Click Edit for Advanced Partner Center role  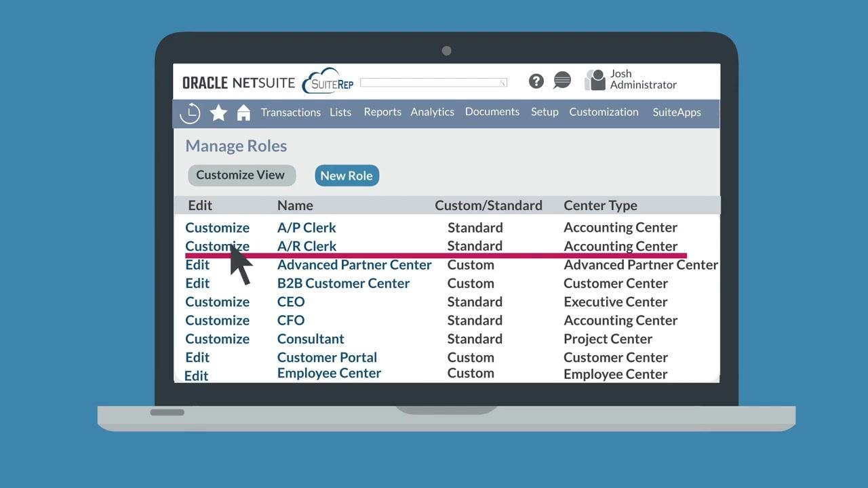197,265
